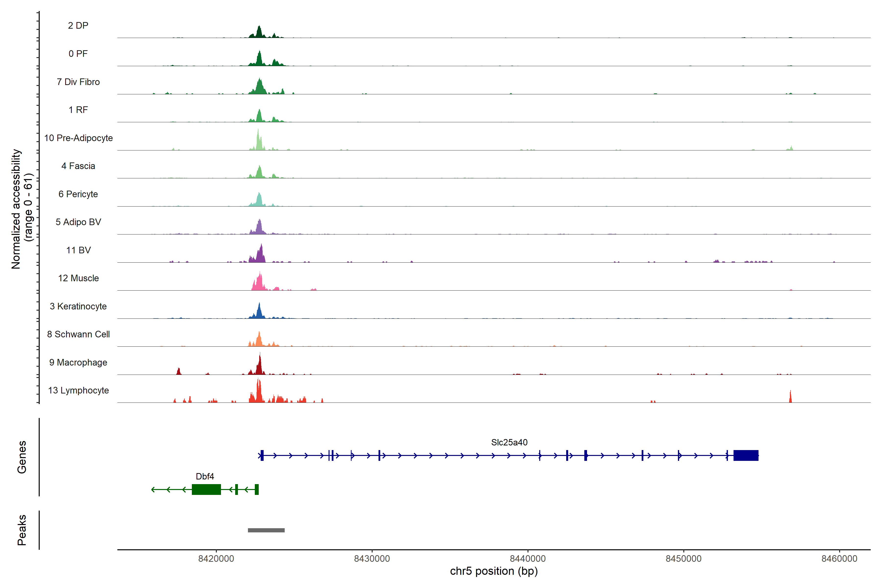Click the chr5 position (bp) axis title

(493, 571)
